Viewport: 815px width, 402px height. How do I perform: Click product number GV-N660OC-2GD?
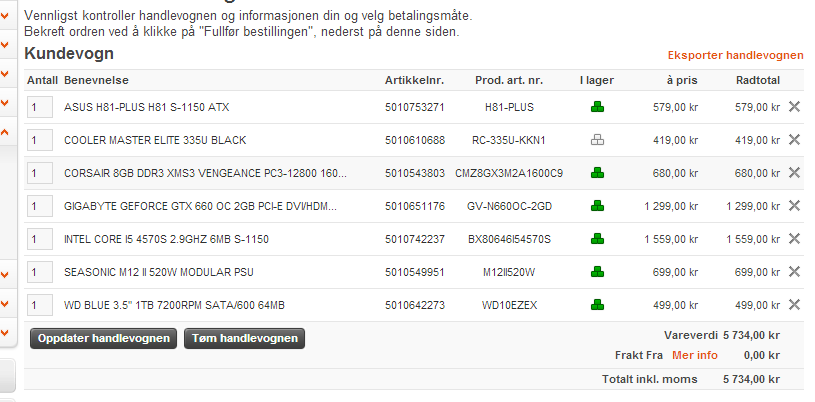point(509,206)
